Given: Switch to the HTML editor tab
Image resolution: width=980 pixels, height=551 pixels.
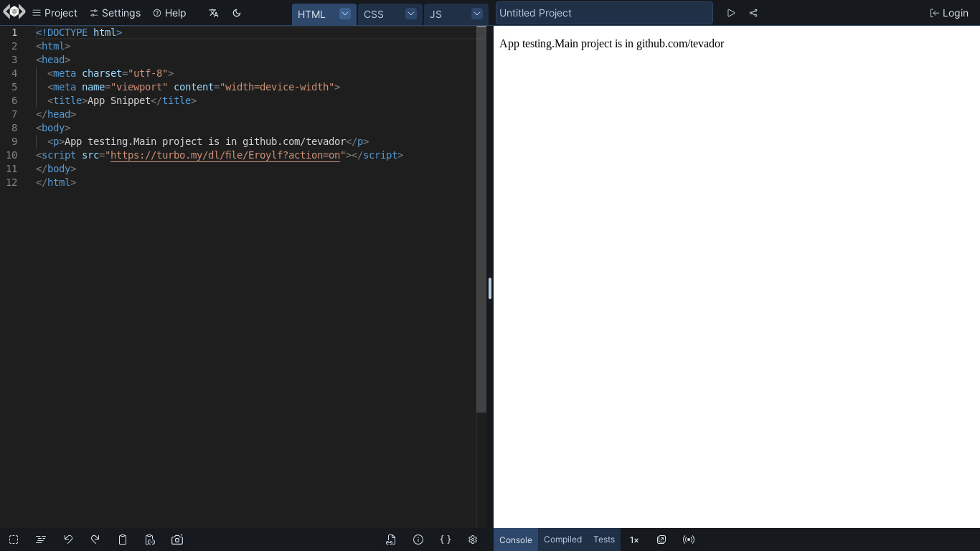Looking at the screenshot, I should coord(312,14).
